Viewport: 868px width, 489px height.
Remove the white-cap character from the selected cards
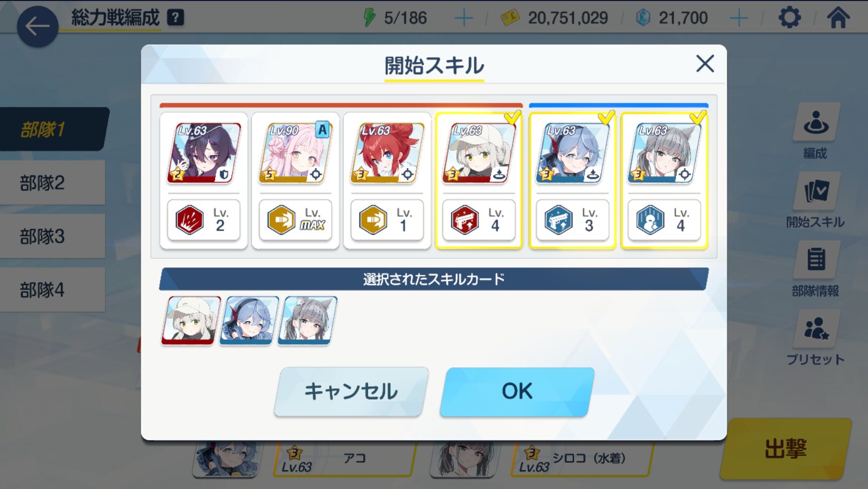(191, 320)
